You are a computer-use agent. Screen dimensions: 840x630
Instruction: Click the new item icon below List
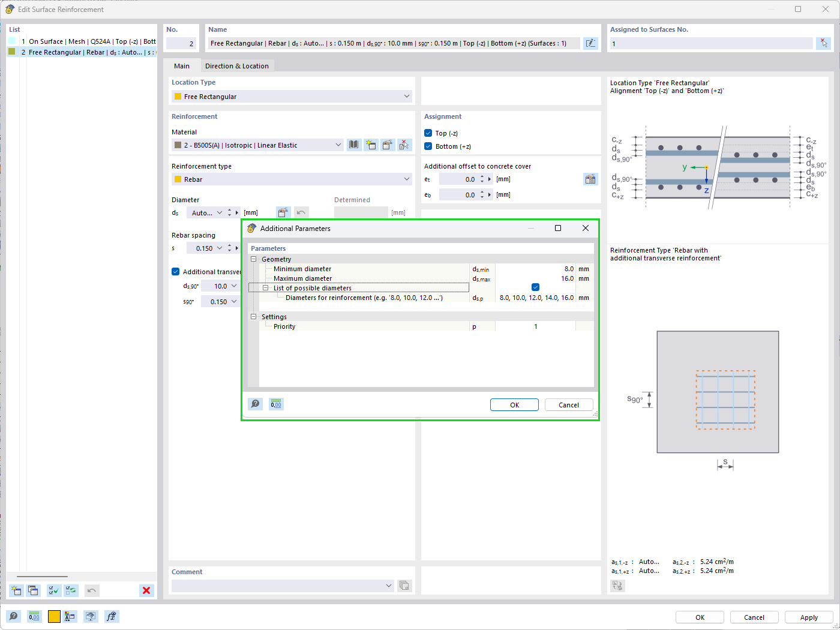(x=16, y=590)
